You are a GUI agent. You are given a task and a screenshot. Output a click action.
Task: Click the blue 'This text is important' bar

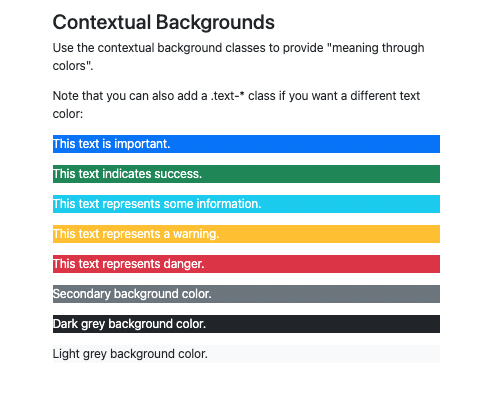pyautogui.click(x=246, y=144)
